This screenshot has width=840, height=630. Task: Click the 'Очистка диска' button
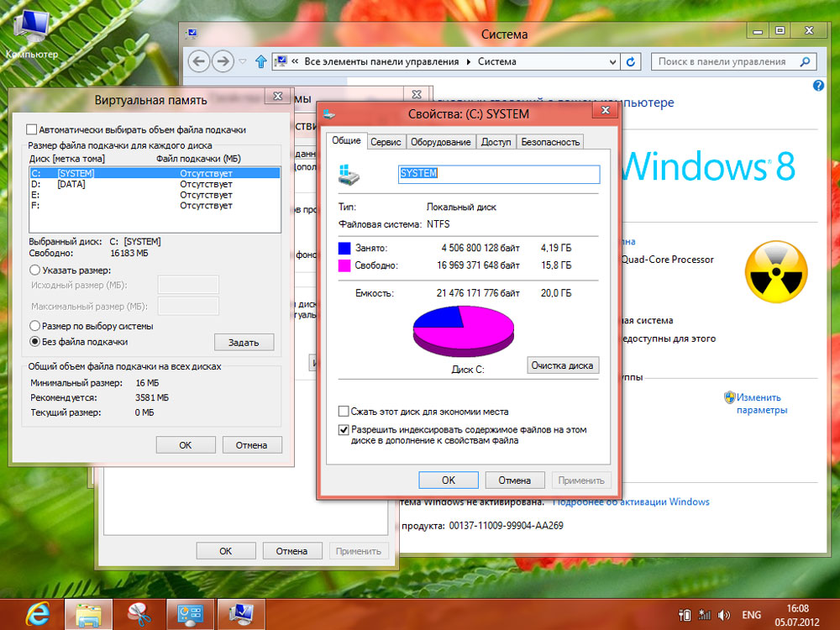563,365
